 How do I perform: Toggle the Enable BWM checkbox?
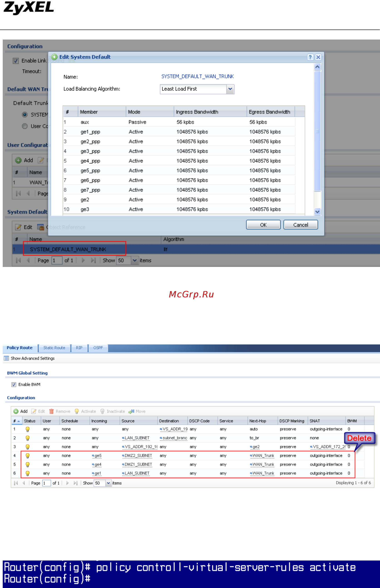pyautogui.click(x=14, y=384)
